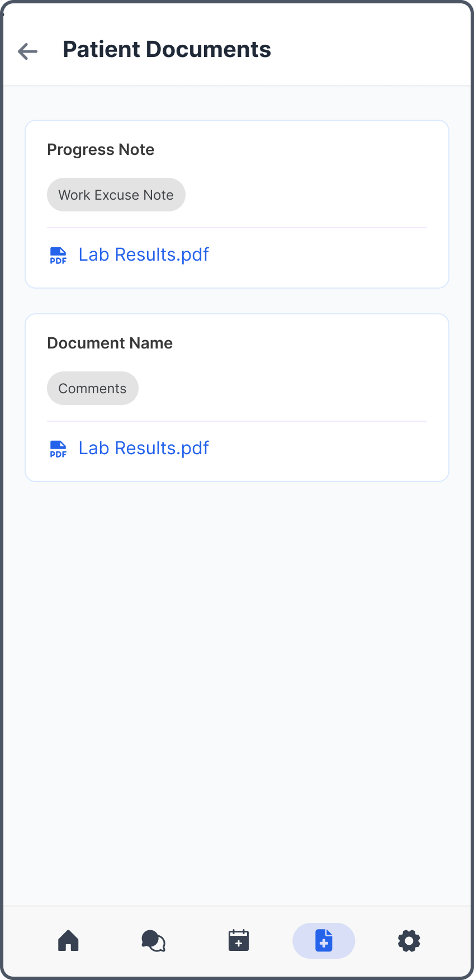The width and height of the screenshot is (474, 980).
Task: Click the Patient Documents header title
Action: pos(167,49)
